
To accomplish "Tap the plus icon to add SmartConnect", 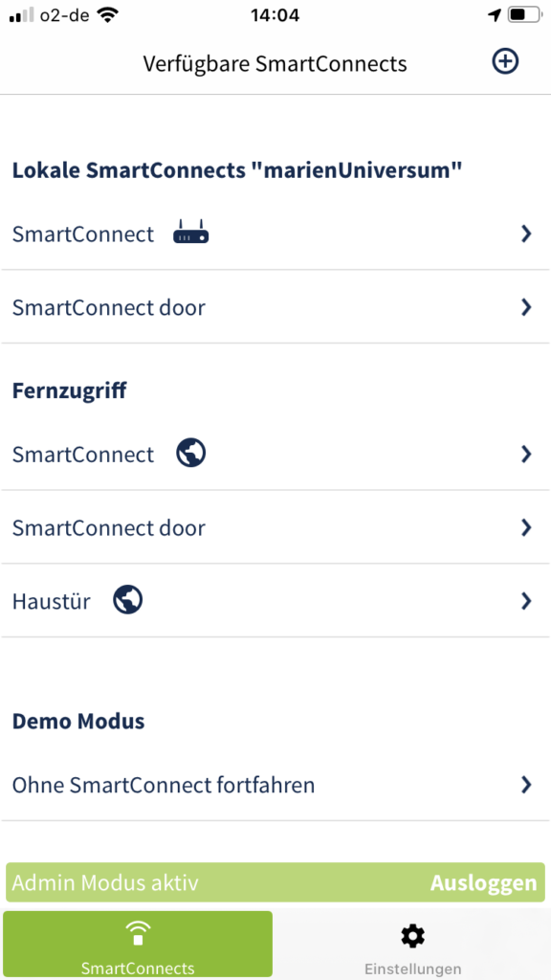I will tap(505, 62).
